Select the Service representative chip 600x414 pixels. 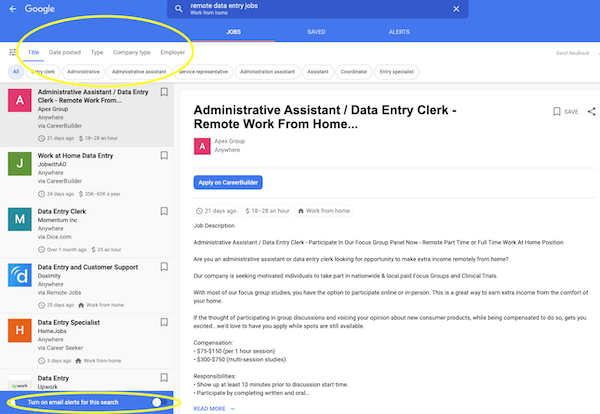203,72
